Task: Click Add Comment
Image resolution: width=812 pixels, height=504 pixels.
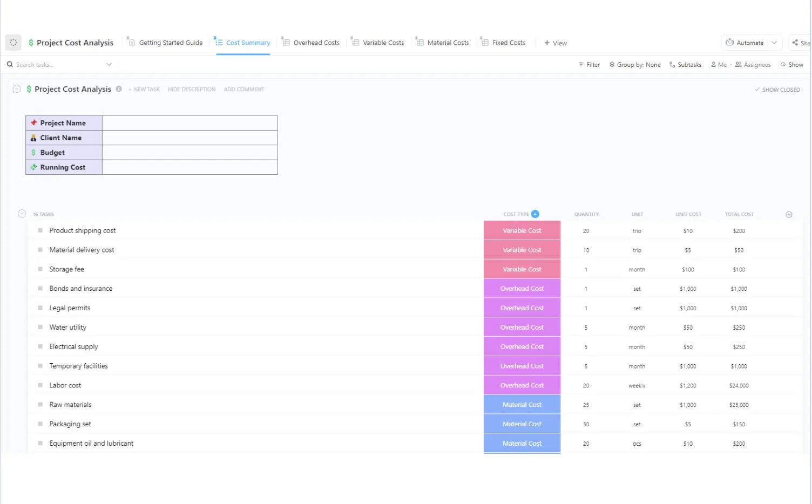Action: pos(244,90)
